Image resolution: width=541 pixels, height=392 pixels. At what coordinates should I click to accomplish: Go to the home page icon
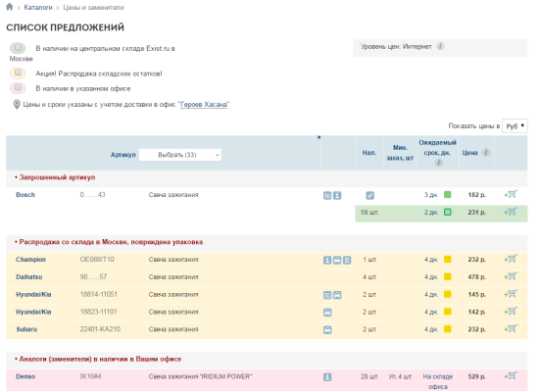[10, 7]
